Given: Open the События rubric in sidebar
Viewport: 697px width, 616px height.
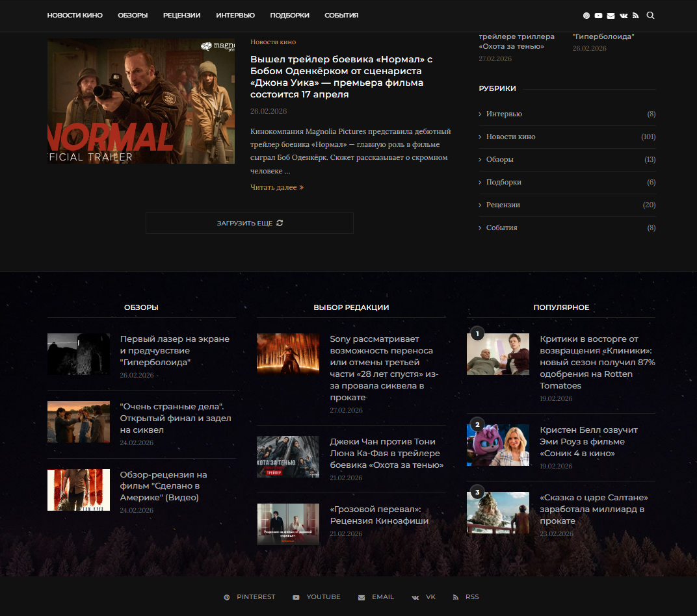Looking at the screenshot, I should pos(501,227).
